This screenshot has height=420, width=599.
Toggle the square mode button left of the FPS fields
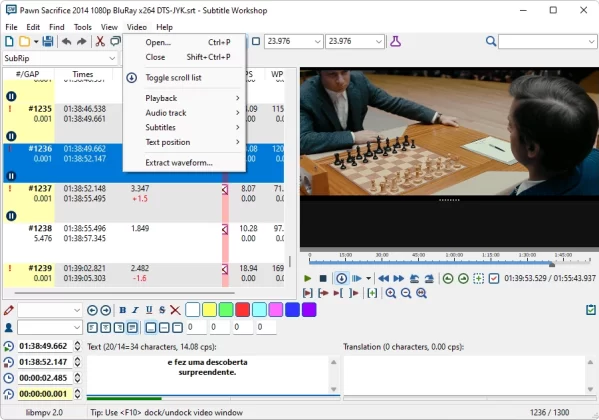(x=256, y=41)
